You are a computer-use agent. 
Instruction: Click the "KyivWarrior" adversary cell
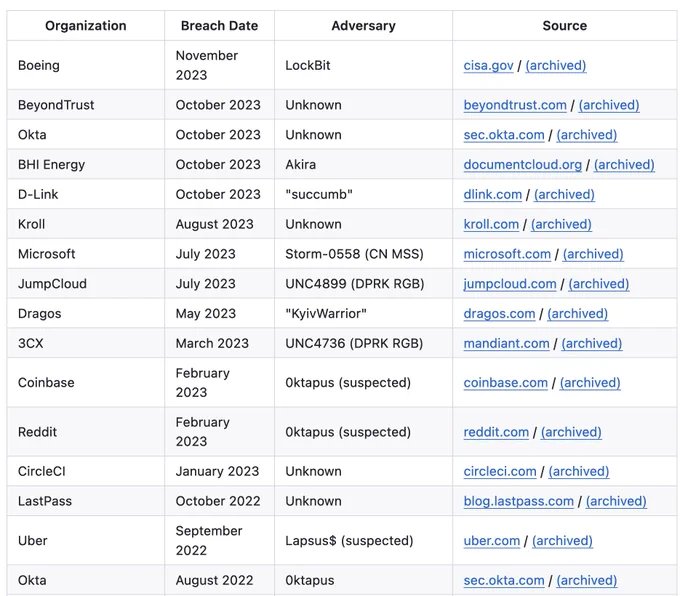pos(363,314)
